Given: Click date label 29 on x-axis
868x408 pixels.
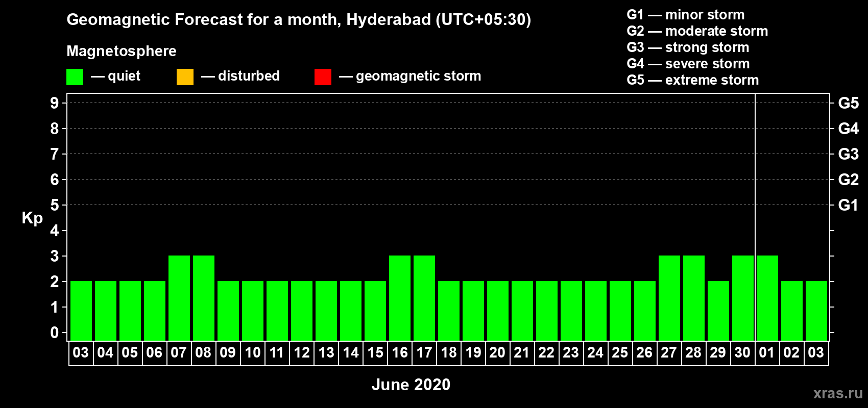Looking at the screenshot, I should pos(718,353).
